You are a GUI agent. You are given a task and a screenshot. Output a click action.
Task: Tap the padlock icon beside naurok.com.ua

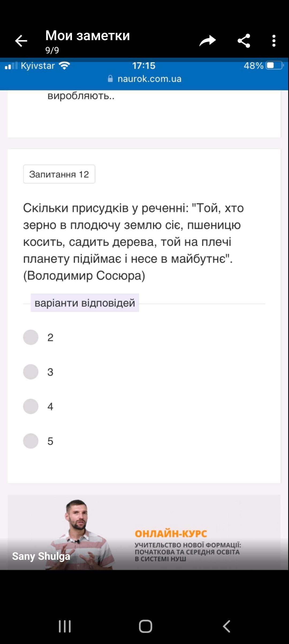(110, 79)
